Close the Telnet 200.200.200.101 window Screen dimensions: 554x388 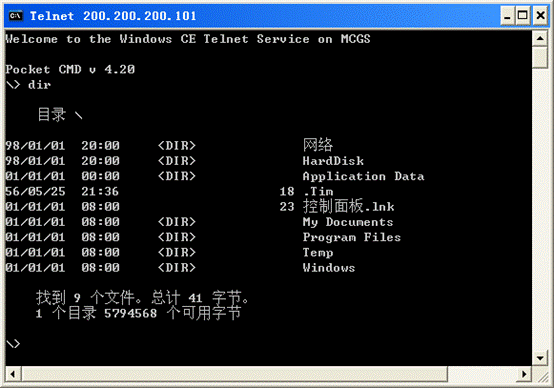540,16
